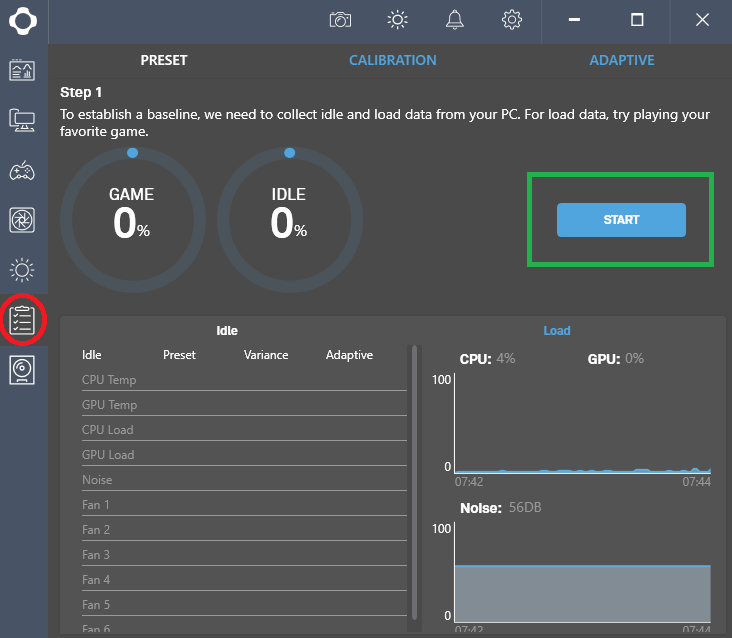Open the power supply sidebar icon
Image resolution: width=732 pixels, height=638 pixels.
click(22, 371)
